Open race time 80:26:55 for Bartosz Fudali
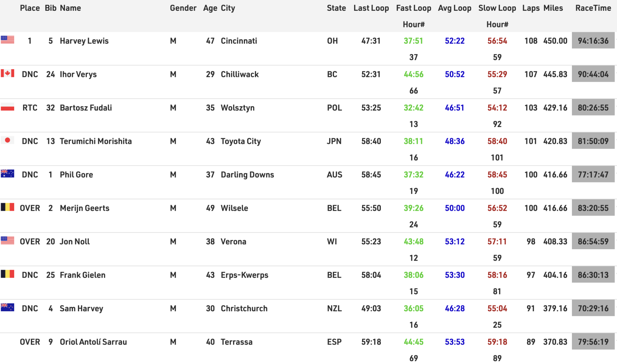The width and height of the screenshot is (617, 364). [x=593, y=107]
